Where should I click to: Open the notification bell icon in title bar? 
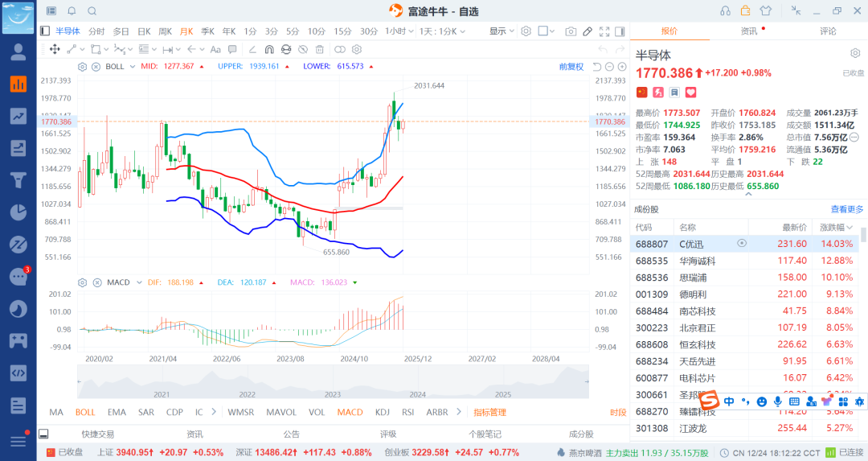tap(72, 11)
